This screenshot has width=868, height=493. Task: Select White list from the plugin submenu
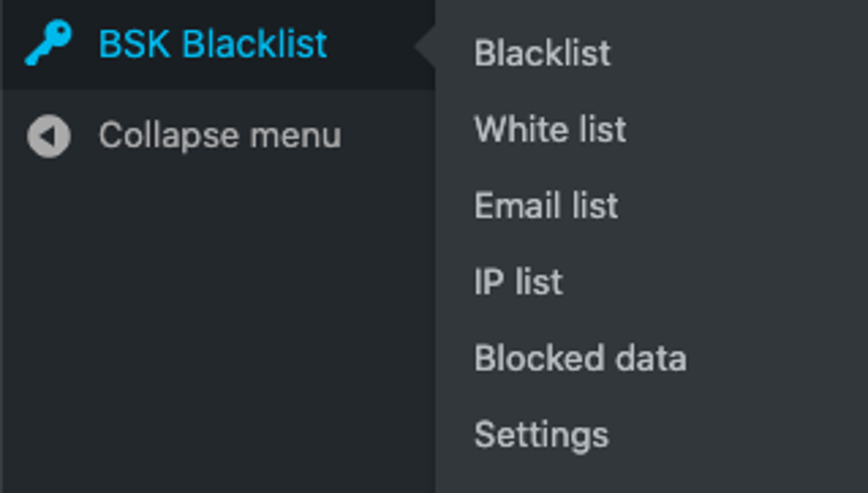pyautogui.click(x=551, y=129)
